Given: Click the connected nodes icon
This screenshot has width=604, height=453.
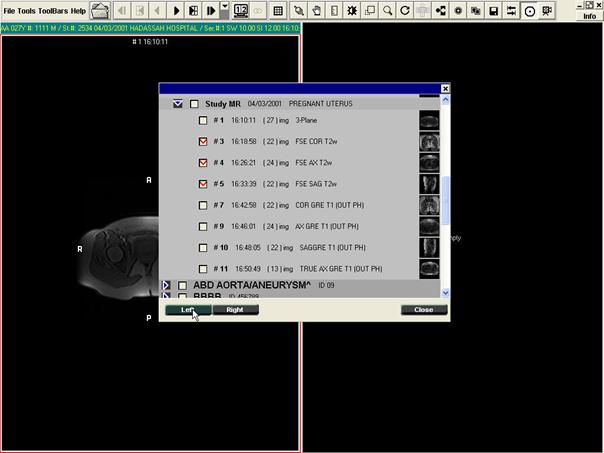Looking at the screenshot, I should 440,11.
